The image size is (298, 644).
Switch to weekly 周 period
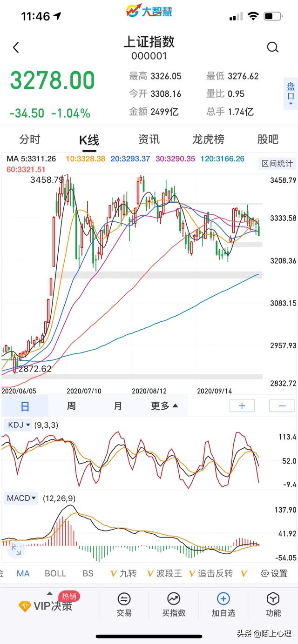[x=71, y=406]
